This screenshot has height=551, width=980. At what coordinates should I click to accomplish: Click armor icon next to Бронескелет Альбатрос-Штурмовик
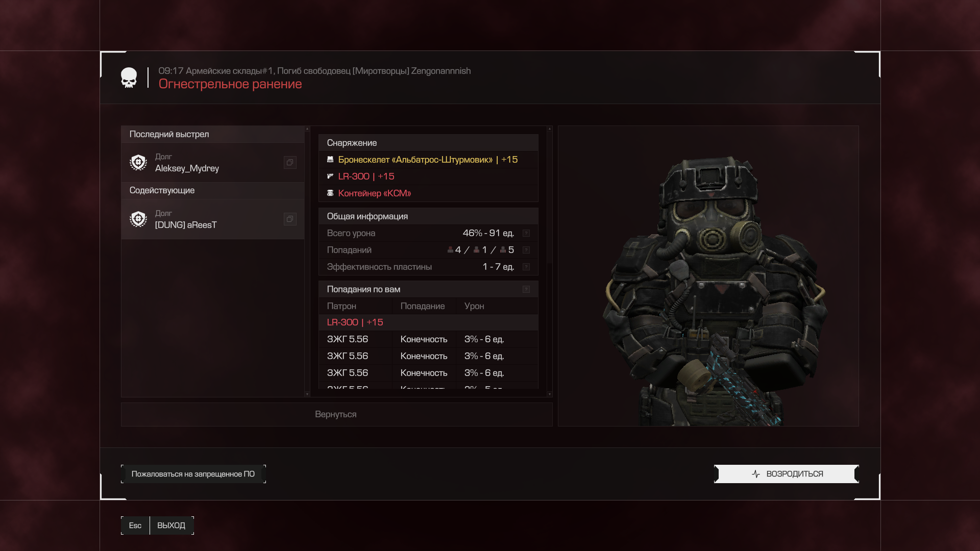point(330,160)
